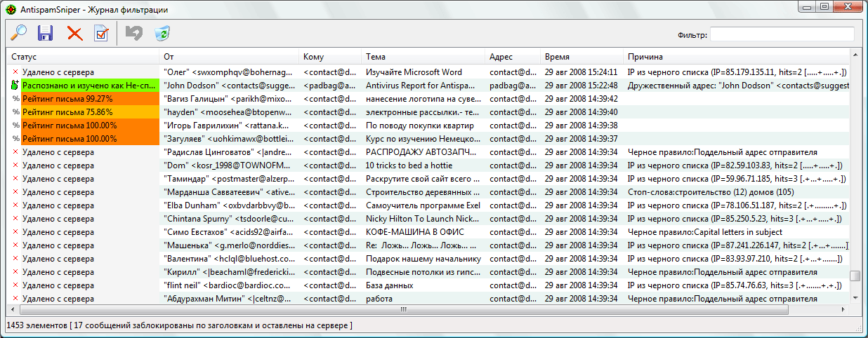Select subject "По поводу покупки квартир"
The width and height of the screenshot is (868, 338).
(420, 125)
